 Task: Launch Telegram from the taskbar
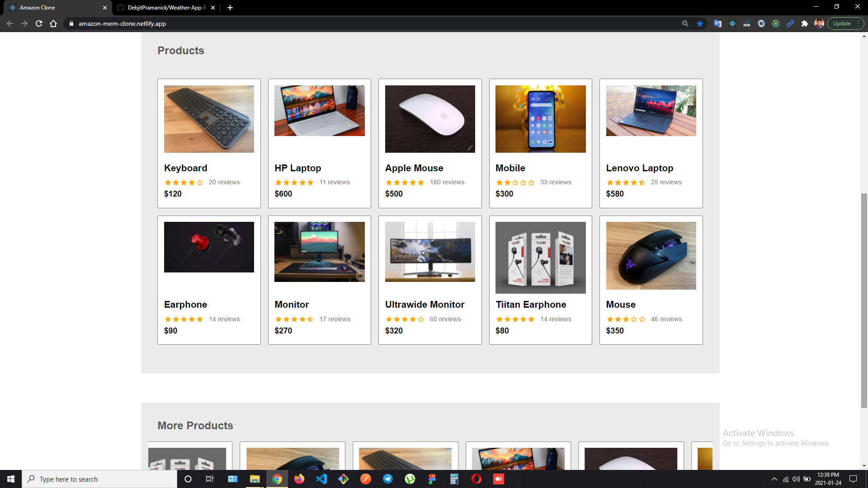[388, 479]
